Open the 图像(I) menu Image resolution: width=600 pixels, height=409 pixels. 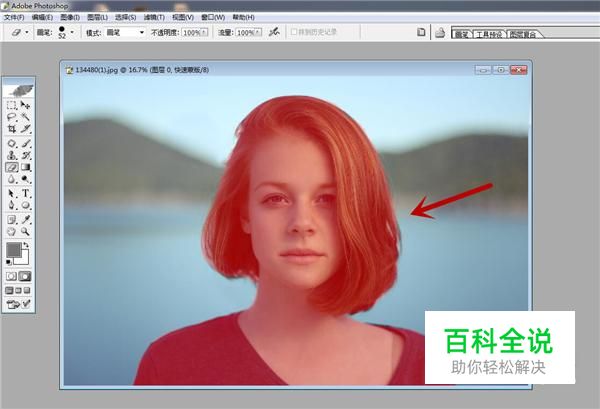tap(70, 18)
